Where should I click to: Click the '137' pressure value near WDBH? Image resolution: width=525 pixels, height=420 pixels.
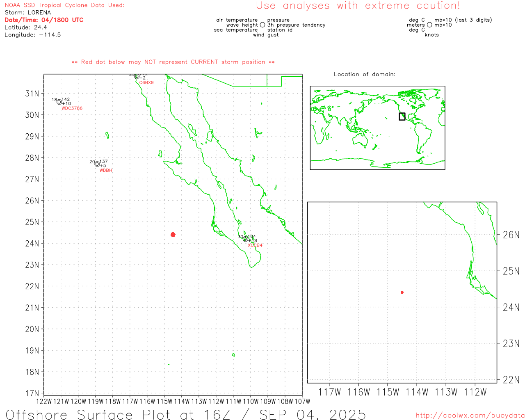pos(104,162)
